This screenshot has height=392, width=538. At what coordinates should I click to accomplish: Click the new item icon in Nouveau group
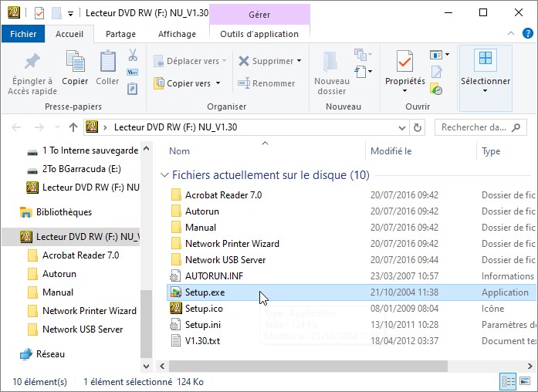pyautogui.click(x=360, y=72)
